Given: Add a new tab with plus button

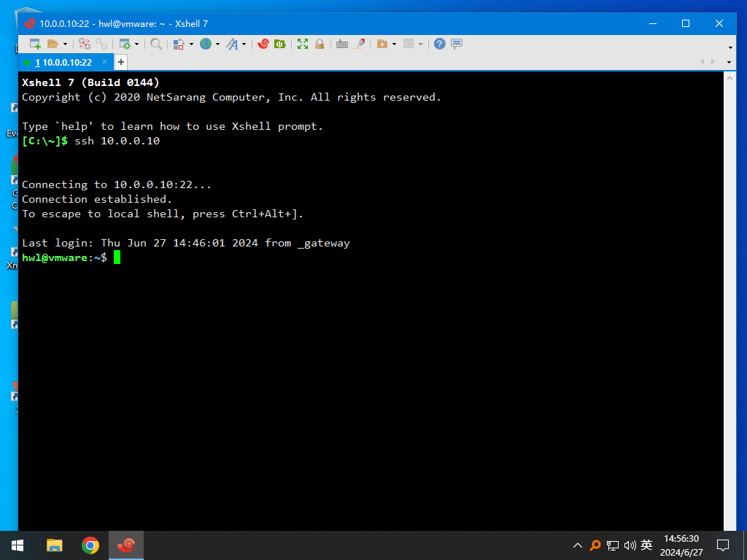Looking at the screenshot, I should click(x=121, y=62).
